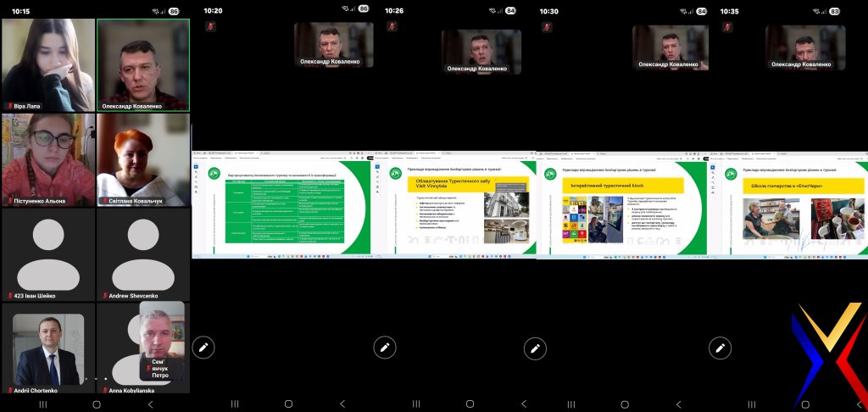Tap the floating Сем'янчук Петро self-view
The width and height of the screenshot is (868, 412).
pyautogui.click(x=161, y=341)
